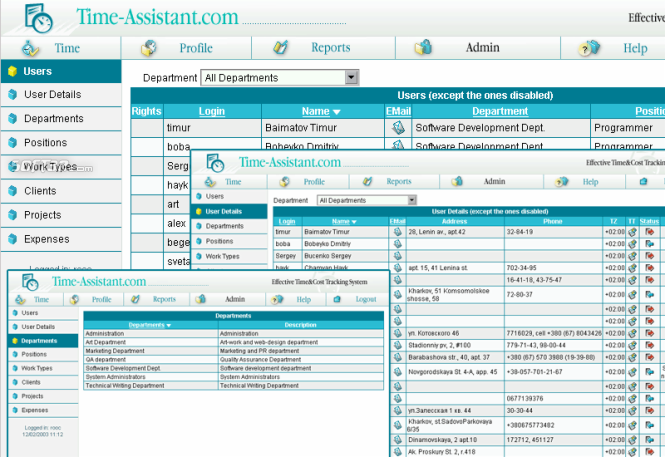Click the Admin section icon

(423, 47)
